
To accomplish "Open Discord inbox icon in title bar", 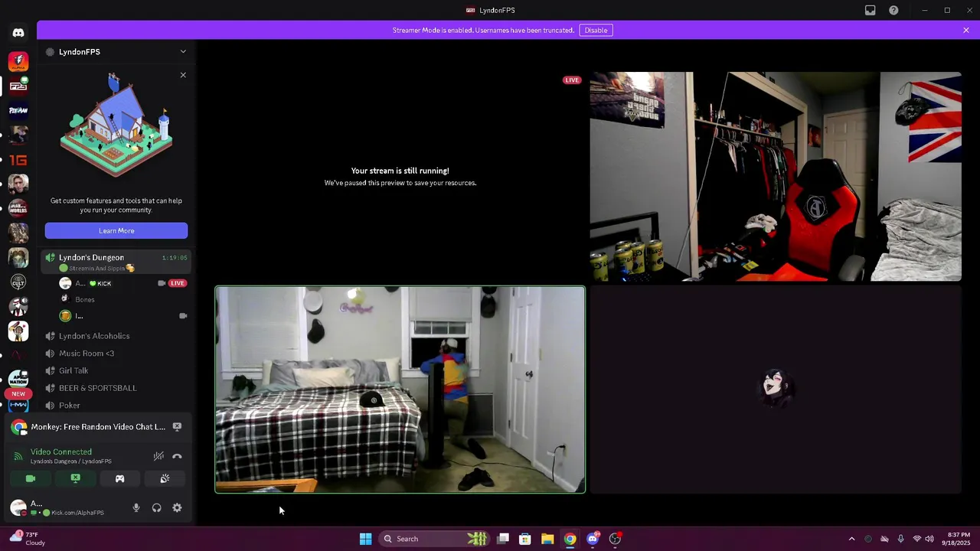I will 871,10.
